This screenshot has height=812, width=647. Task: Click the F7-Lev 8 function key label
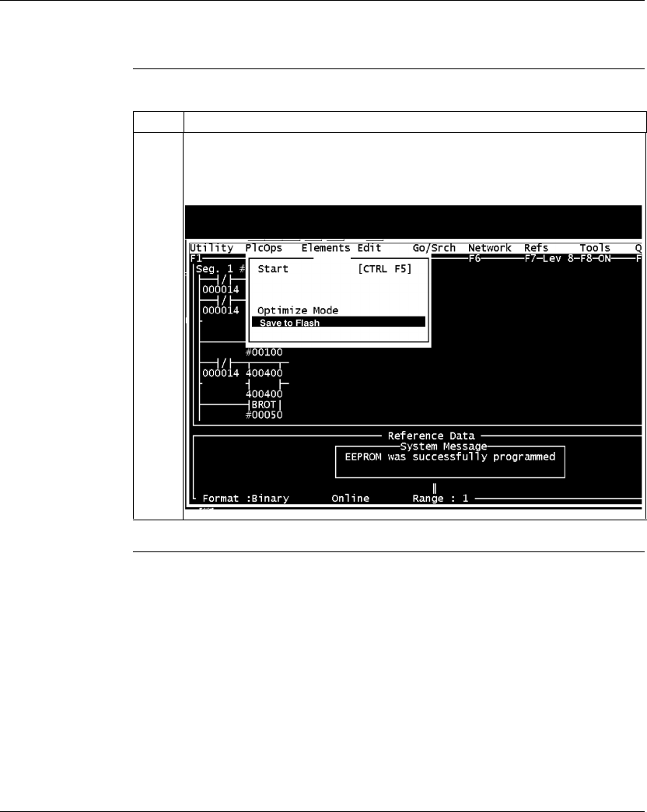549,258
